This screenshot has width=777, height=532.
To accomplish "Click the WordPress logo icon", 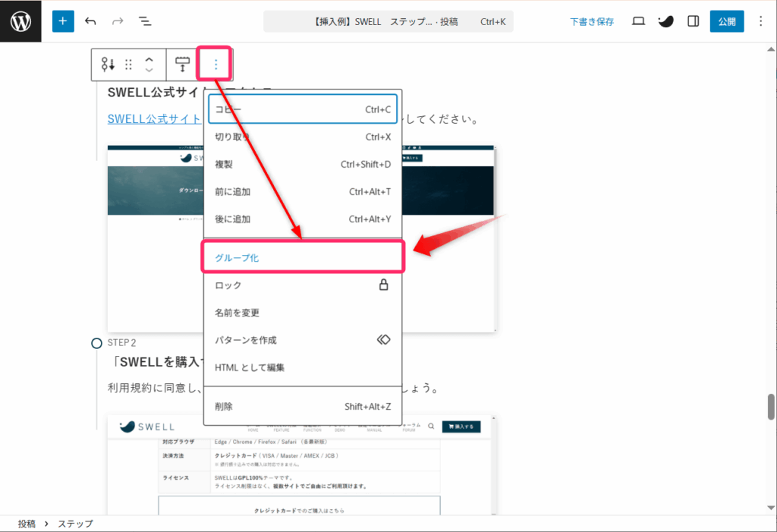I will (x=20, y=21).
